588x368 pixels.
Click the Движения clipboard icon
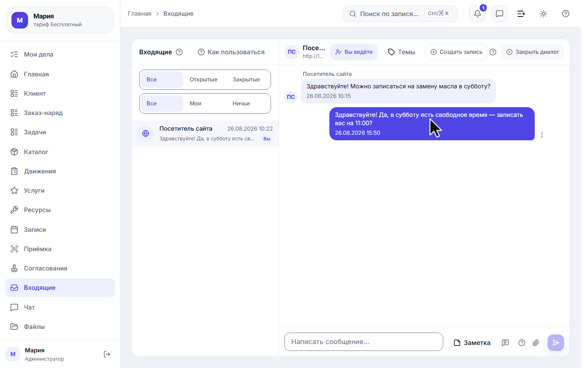(x=14, y=171)
